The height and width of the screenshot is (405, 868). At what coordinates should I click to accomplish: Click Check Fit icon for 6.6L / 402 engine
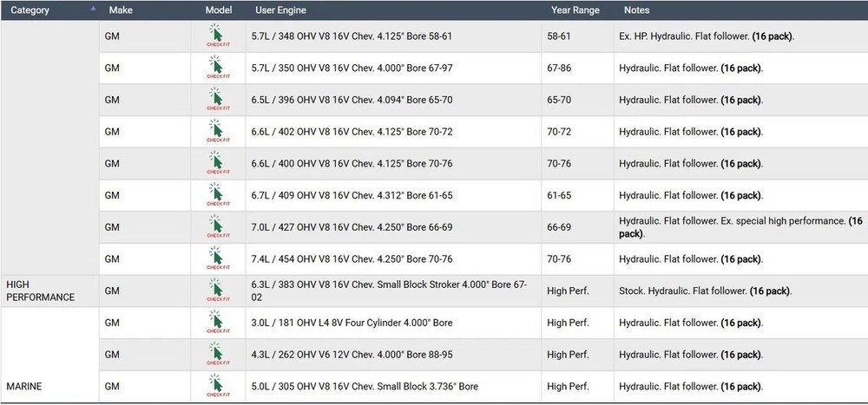(216, 132)
